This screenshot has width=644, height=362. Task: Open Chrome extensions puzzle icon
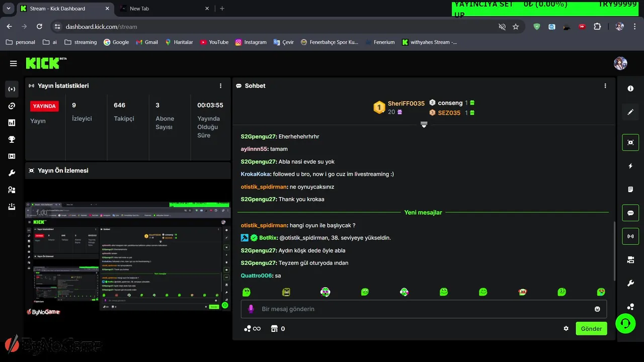597,27
